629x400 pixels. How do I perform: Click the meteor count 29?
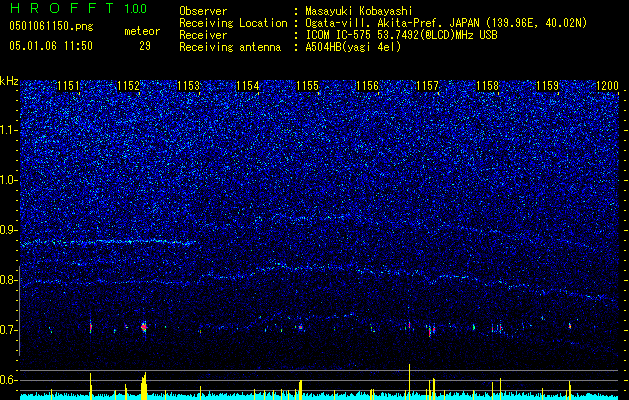pos(145,46)
